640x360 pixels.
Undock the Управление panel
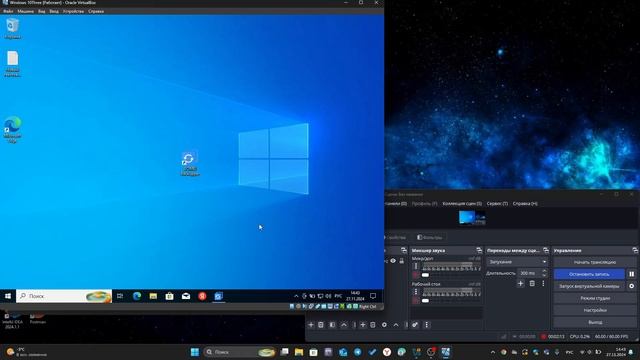[635, 250]
